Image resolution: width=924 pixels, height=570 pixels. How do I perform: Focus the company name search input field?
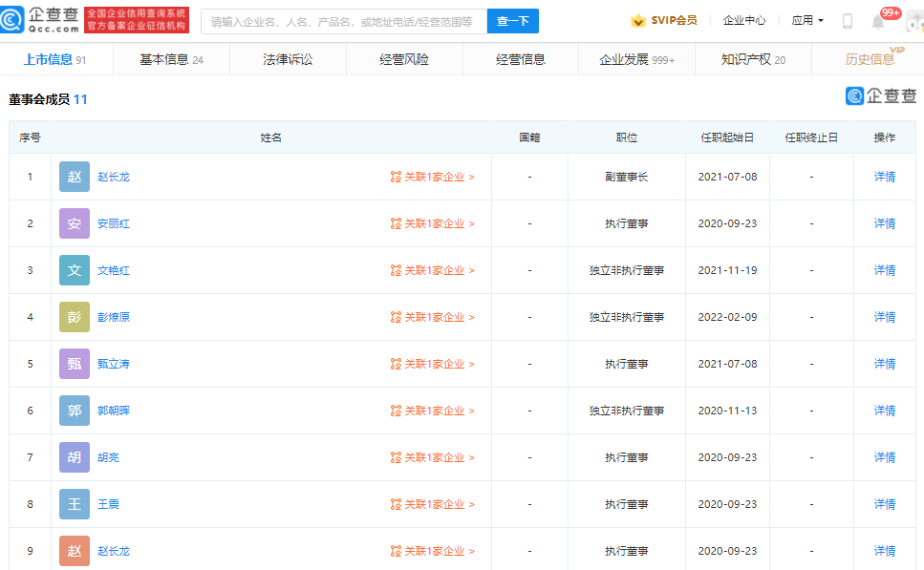[x=342, y=21]
